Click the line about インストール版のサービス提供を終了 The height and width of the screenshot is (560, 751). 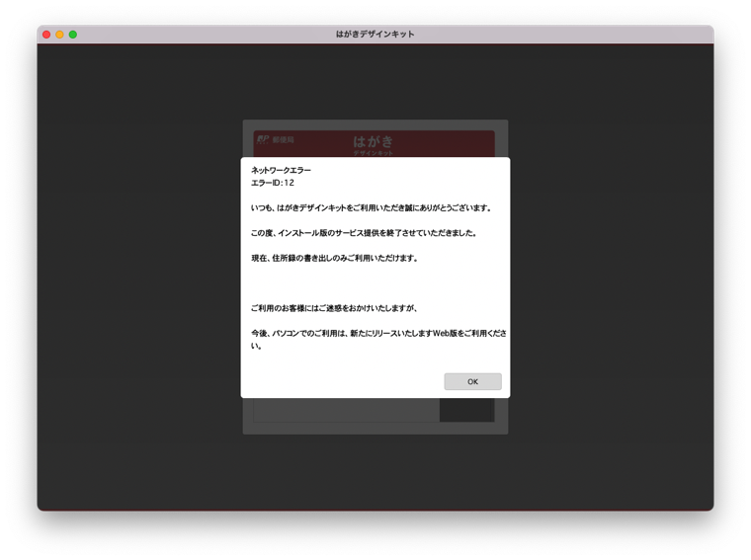tap(364, 233)
